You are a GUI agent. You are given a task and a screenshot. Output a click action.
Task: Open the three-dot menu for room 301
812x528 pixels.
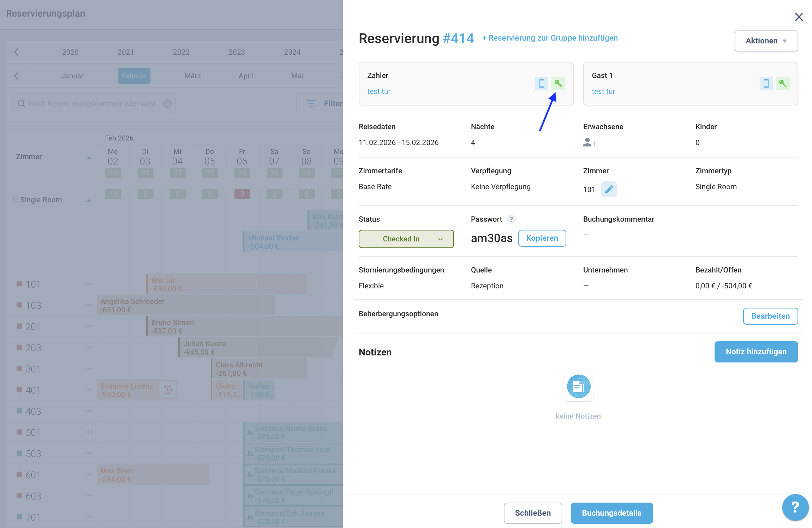[88, 368]
